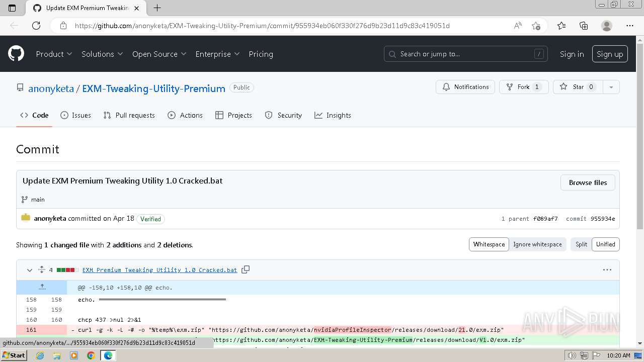
Task: Expand the Solutions menu
Action: 102,54
